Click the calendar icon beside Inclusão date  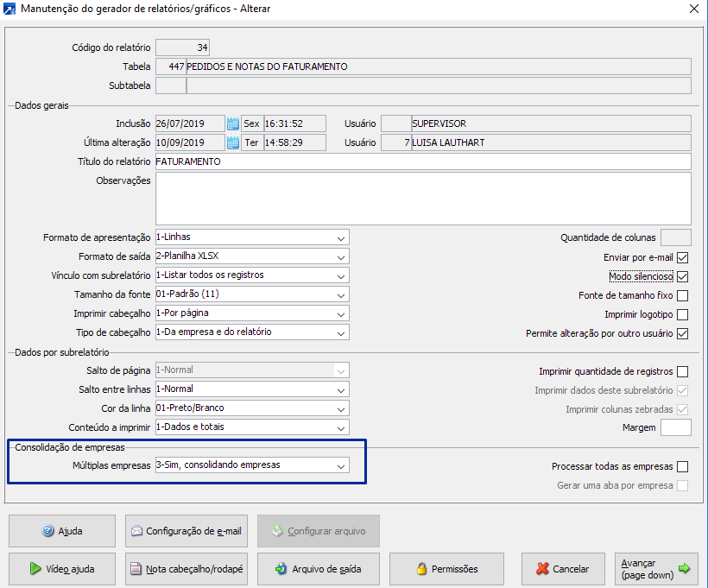(232, 123)
